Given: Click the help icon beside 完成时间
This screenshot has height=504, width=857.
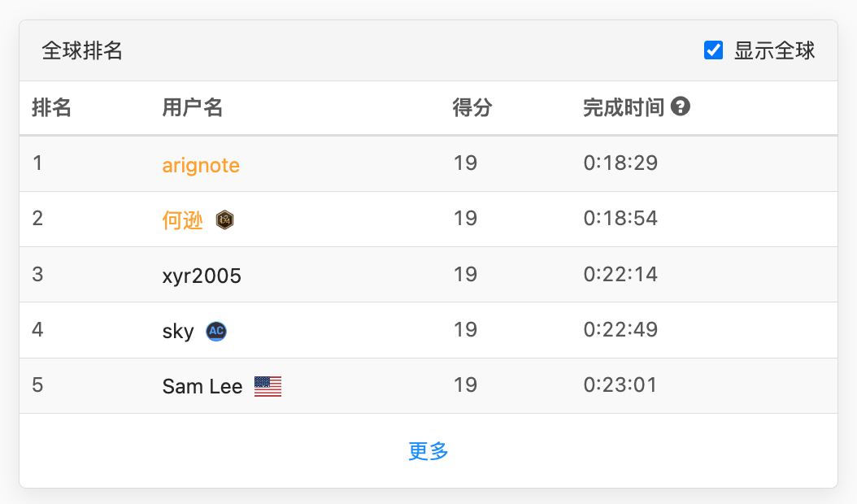Looking at the screenshot, I should (x=680, y=106).
